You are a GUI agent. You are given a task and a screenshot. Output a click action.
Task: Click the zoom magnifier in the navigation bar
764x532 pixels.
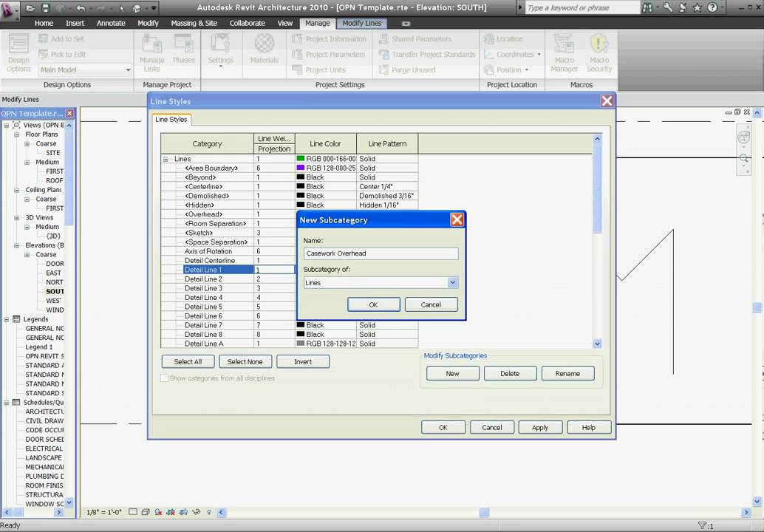click(x=743, y=158)
